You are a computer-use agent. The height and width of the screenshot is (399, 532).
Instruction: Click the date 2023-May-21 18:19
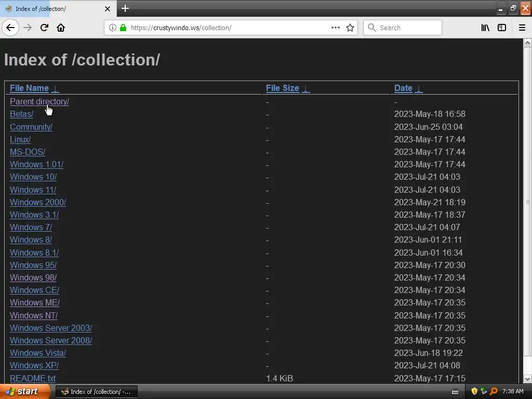[430, 202]
